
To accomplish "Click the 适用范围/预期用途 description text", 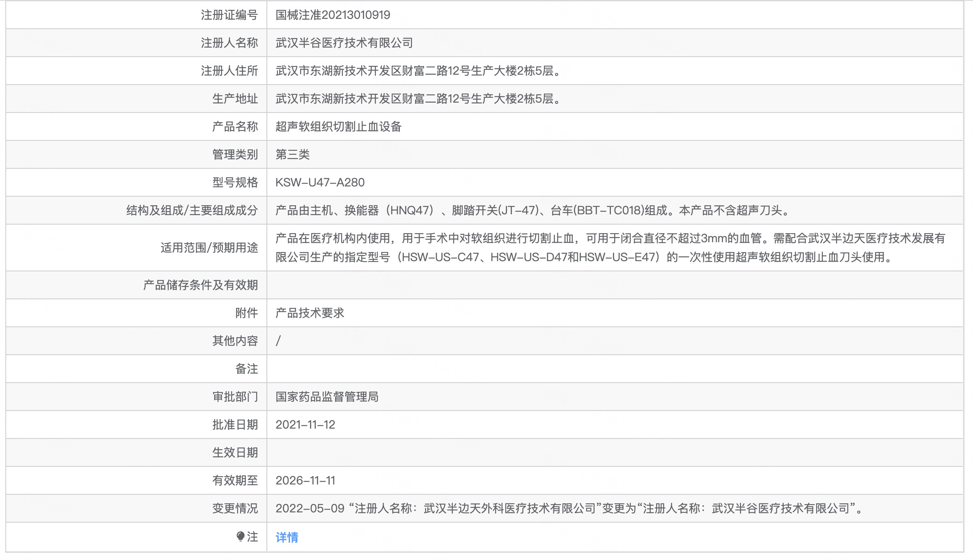I will click(610, 248).
